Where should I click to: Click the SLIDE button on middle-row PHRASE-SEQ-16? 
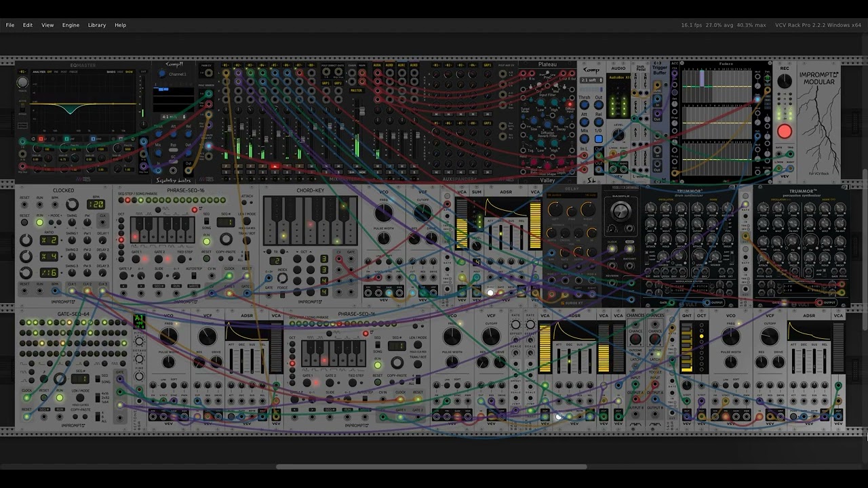point(159,275)
